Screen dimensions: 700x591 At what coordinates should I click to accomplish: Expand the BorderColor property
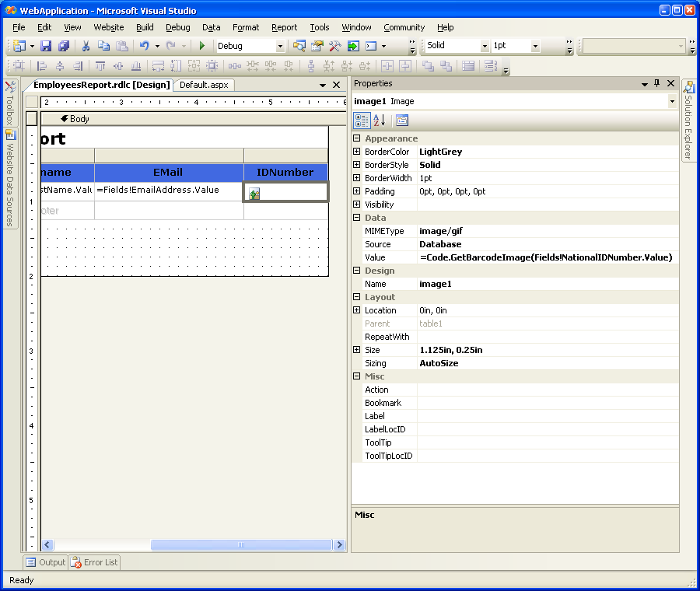pyautogui.click(x=357, y=152)
